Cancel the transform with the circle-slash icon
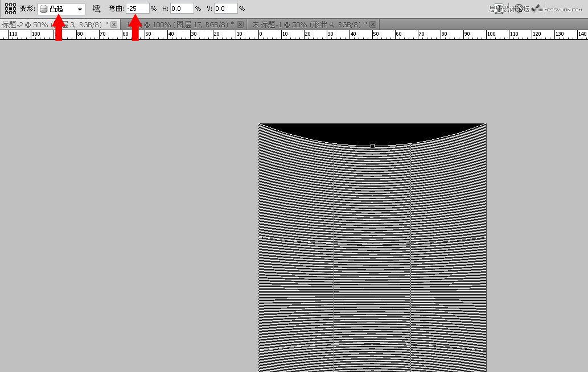The width and height of the screenshot is (588, 372). coord(519,9)
